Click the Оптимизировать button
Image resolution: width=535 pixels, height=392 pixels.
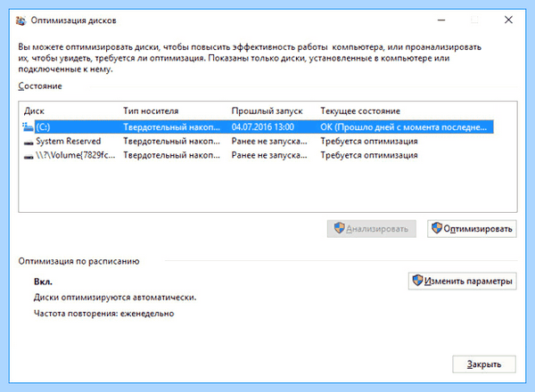point(472,229)
